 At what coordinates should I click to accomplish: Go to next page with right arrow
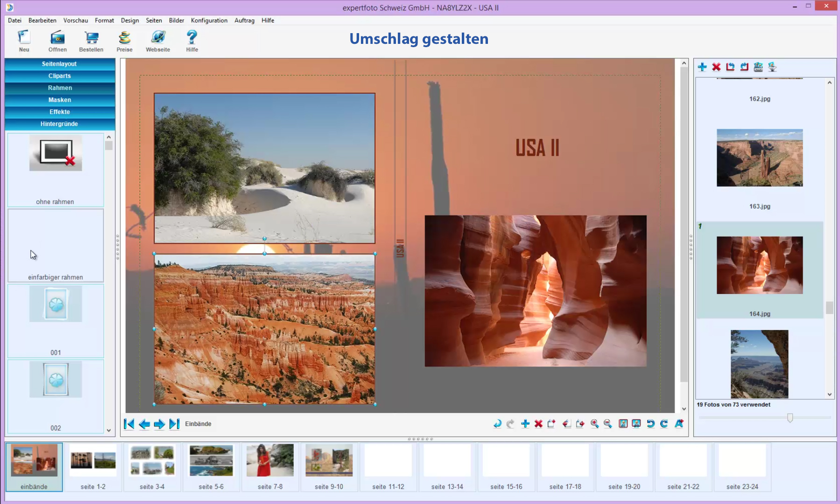click(159, 424)
